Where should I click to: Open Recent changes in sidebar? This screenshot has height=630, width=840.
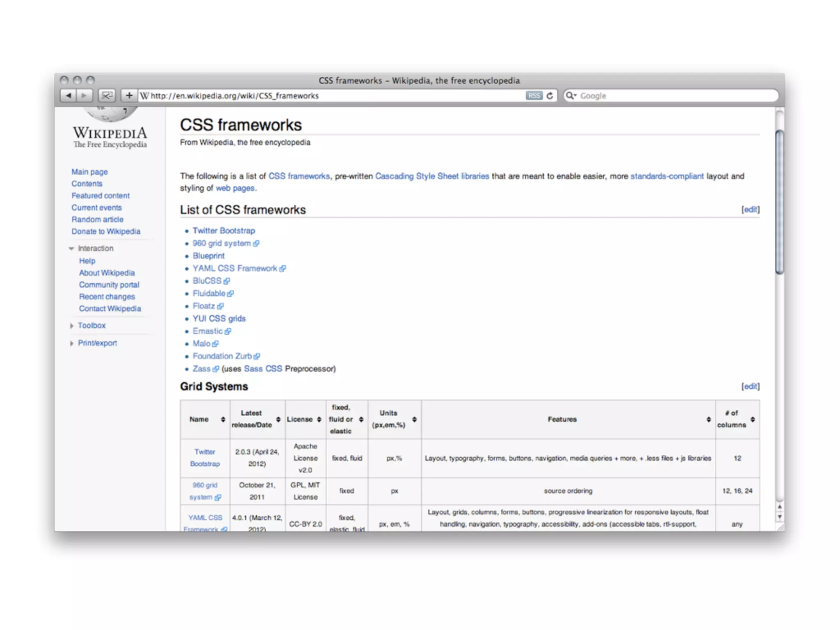(107, 297)
